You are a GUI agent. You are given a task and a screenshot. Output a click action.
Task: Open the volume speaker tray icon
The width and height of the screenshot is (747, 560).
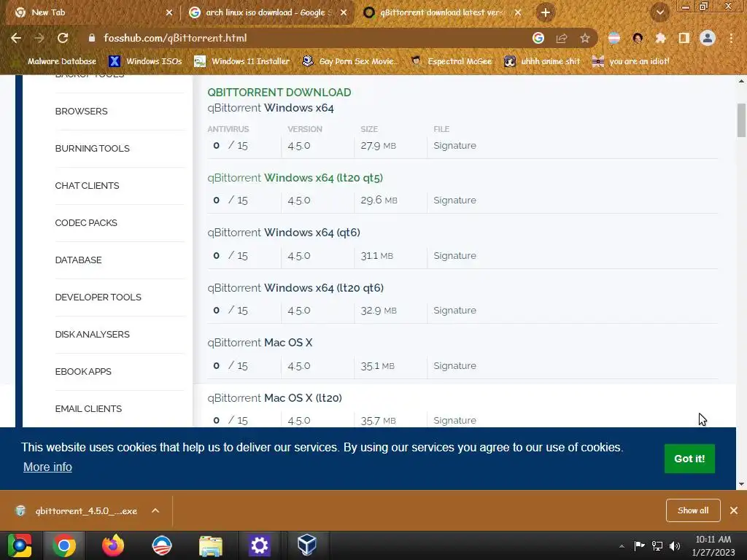675,545
